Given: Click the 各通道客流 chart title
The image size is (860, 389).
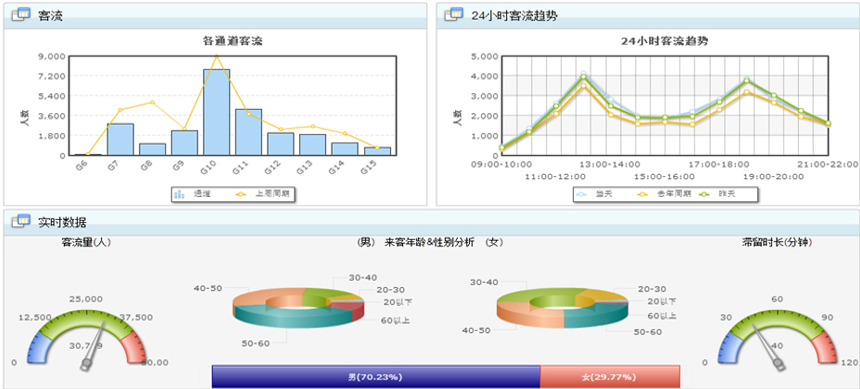Looking at the screenshot, I should pyautogui.click(x=233, y=41).
